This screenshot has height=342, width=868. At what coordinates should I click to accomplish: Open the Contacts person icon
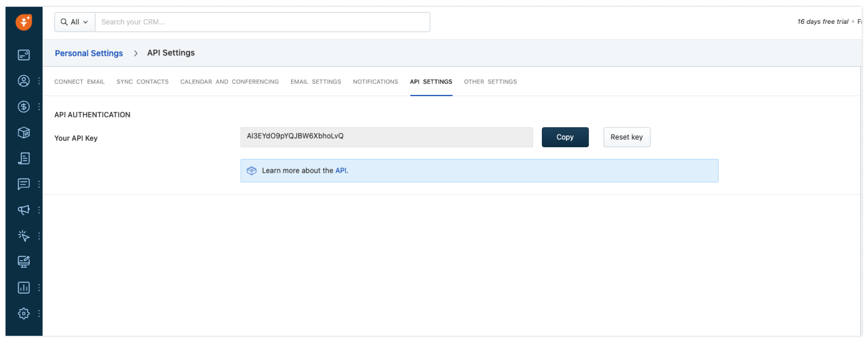click(x=24, y=81)
